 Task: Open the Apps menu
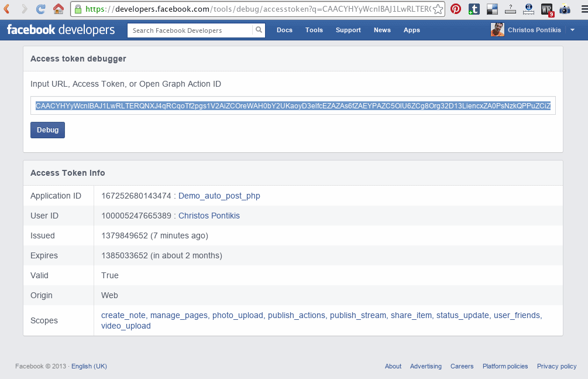pos(412,30)
